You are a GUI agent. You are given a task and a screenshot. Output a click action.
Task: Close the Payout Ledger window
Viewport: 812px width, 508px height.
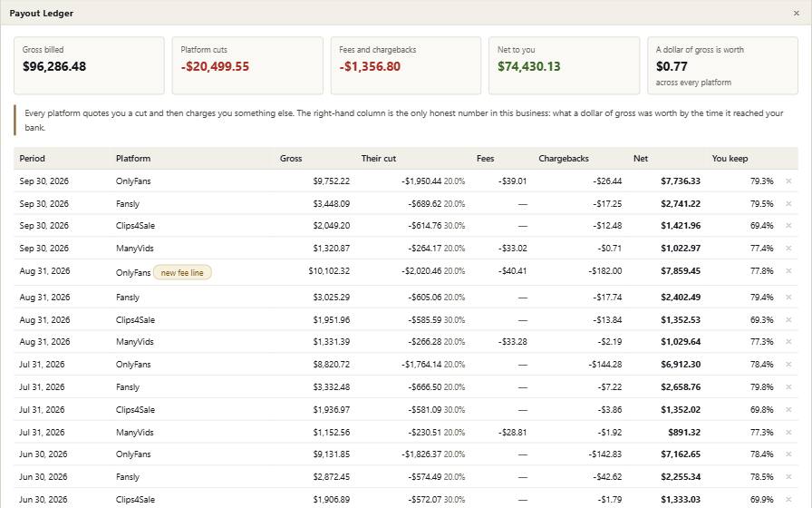[796, 14]
